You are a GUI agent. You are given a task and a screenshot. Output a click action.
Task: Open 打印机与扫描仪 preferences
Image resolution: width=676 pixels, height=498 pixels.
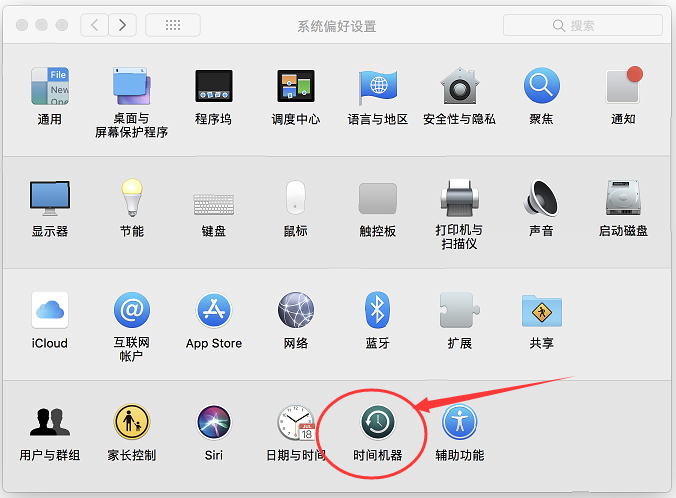click(459, 198)
